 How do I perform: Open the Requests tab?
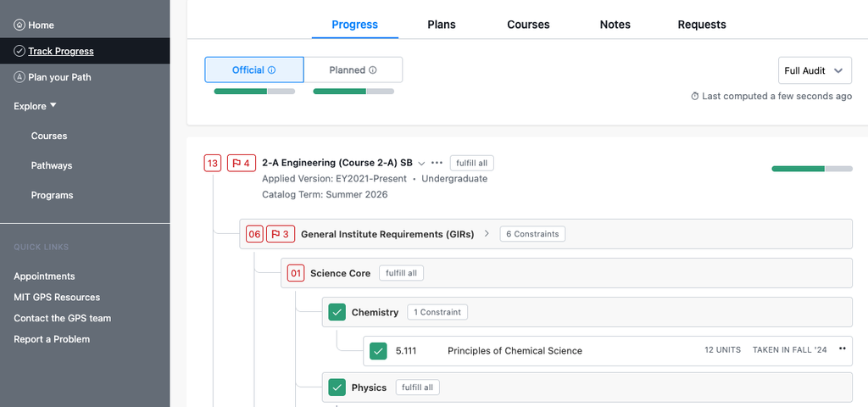click(x=702, y=25)
